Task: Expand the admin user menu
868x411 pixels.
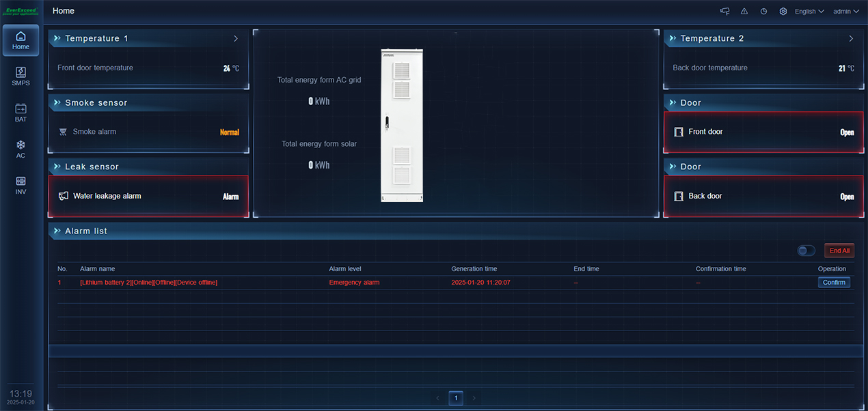Action: coord(846,12)
